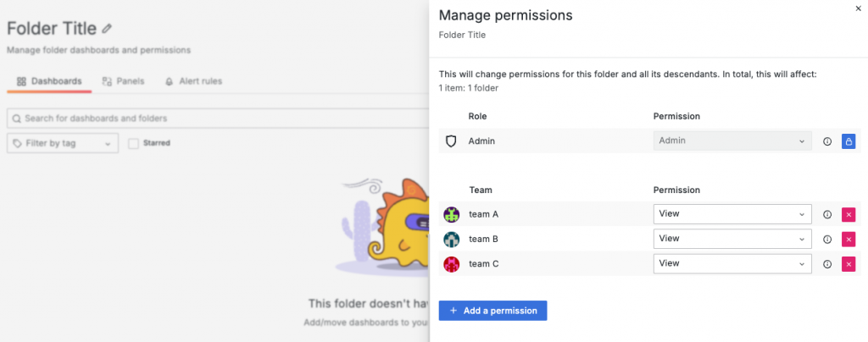Click the pencil icon beside Folder Title

tap(107, 28)
